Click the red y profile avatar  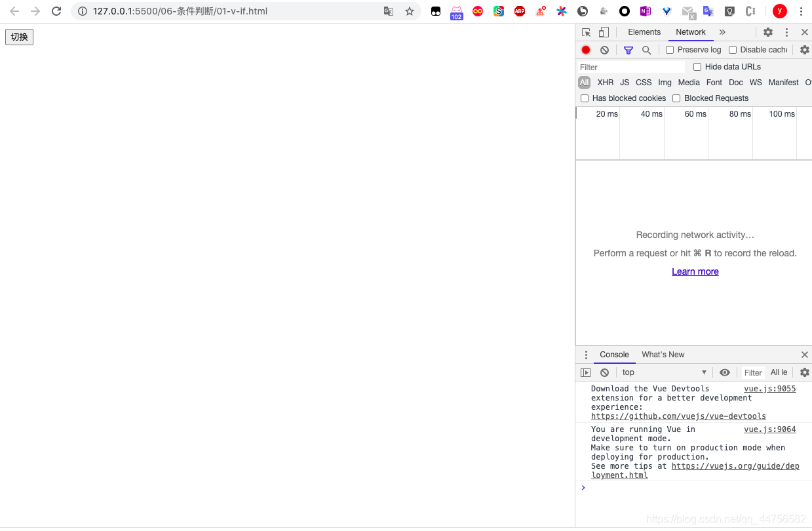[x=779, y=11]
